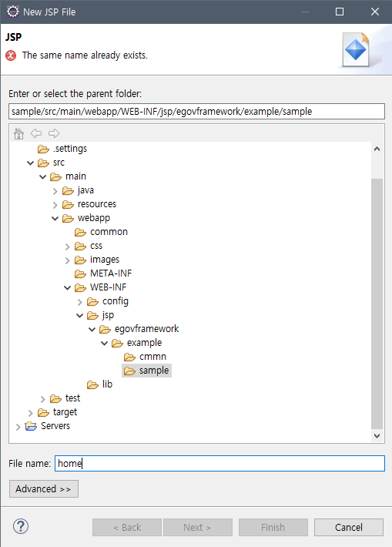Expand the config folder node
This screenshot has width=392, height=547.
[x=80, y=302]
